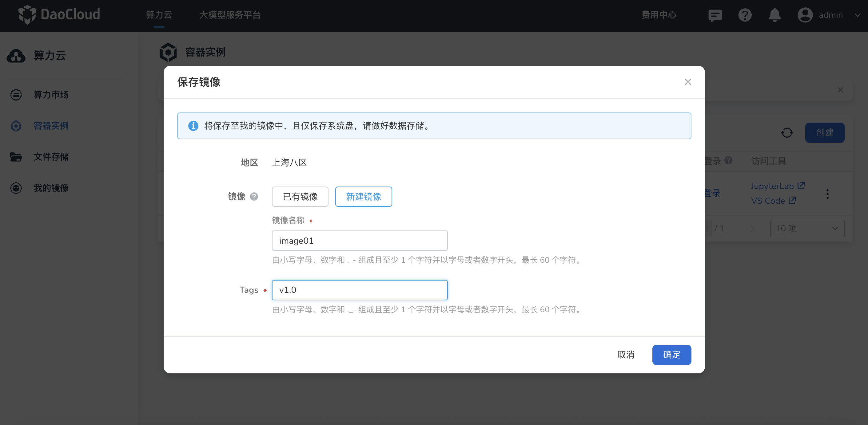
Task: Open the message/chat icon in top bar
Action: [715, 15]
